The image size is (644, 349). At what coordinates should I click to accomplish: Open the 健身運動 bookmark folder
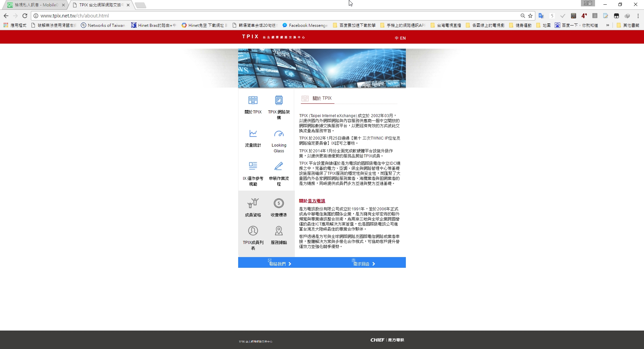tap(520, 25)
